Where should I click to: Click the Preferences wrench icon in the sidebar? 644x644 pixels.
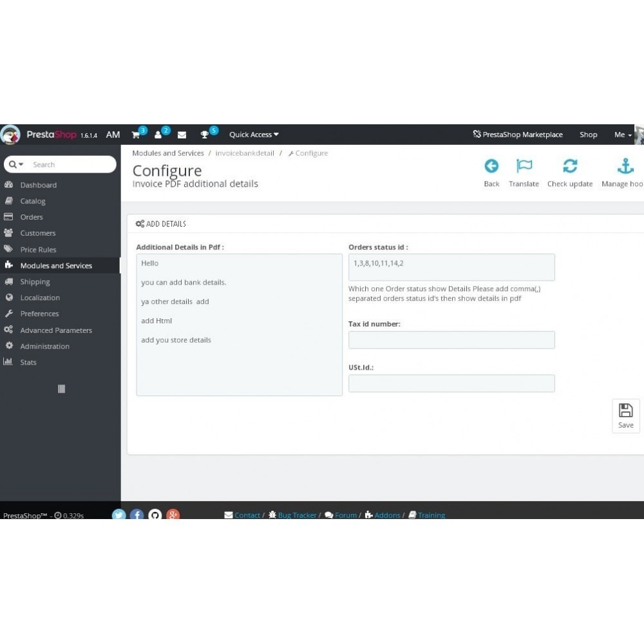click(x=8, y=314)
